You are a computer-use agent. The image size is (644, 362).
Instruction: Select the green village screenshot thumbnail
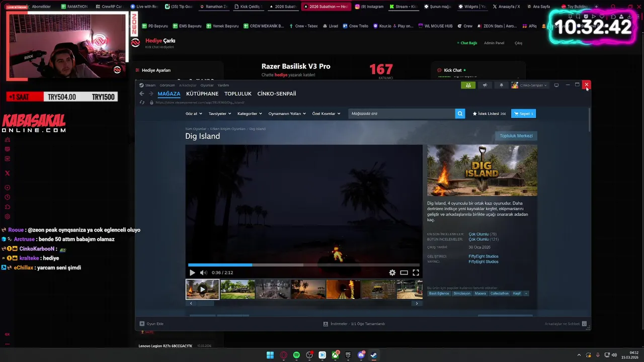point(237,290)
